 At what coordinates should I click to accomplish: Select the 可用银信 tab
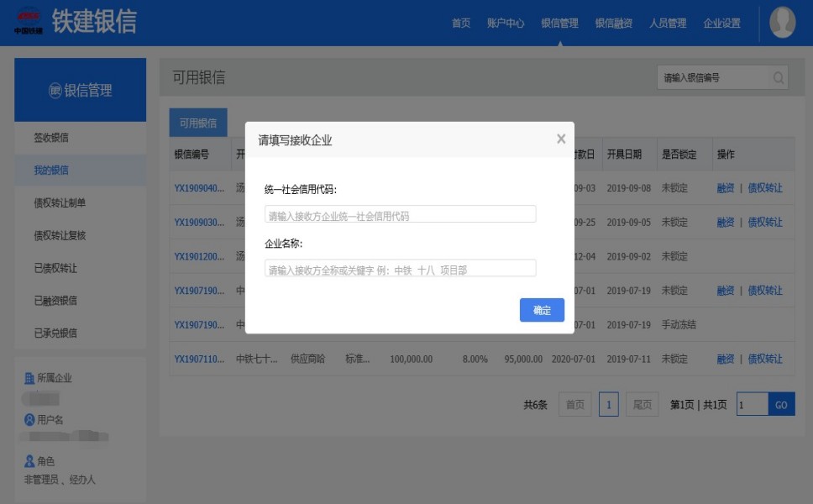pos(197,123)
